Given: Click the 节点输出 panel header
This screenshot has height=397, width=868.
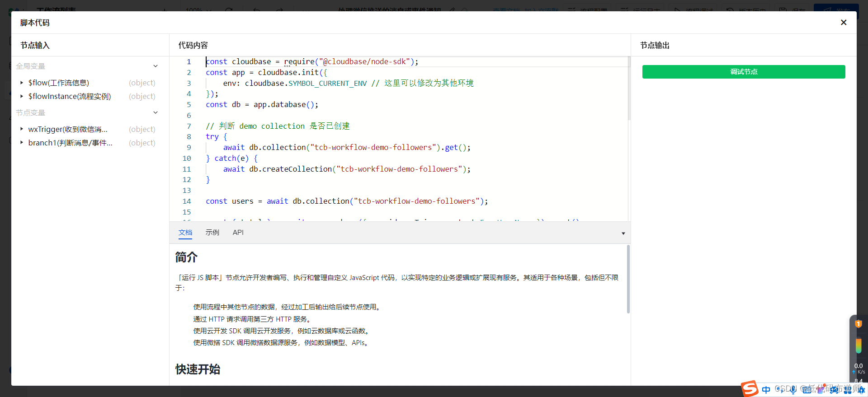Looking at the screenshot, I should (x=655, y=45).
